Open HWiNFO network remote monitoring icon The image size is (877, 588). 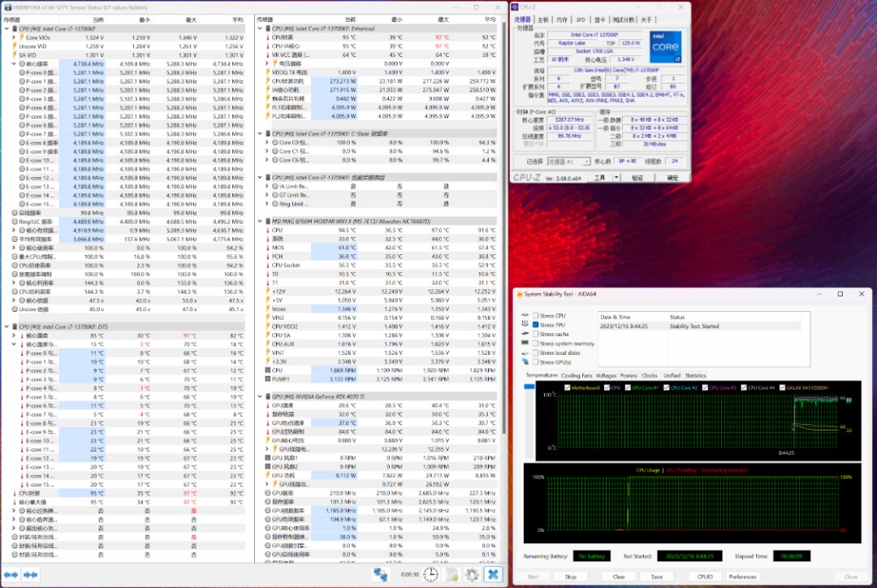pyautogui.click(x=380, y=574)
